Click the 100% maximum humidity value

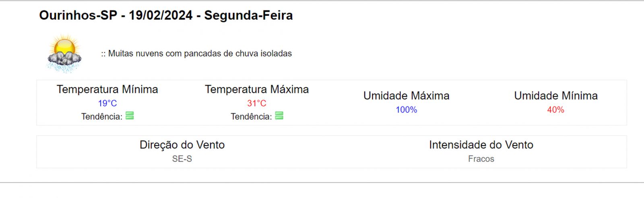click(407, 110)
